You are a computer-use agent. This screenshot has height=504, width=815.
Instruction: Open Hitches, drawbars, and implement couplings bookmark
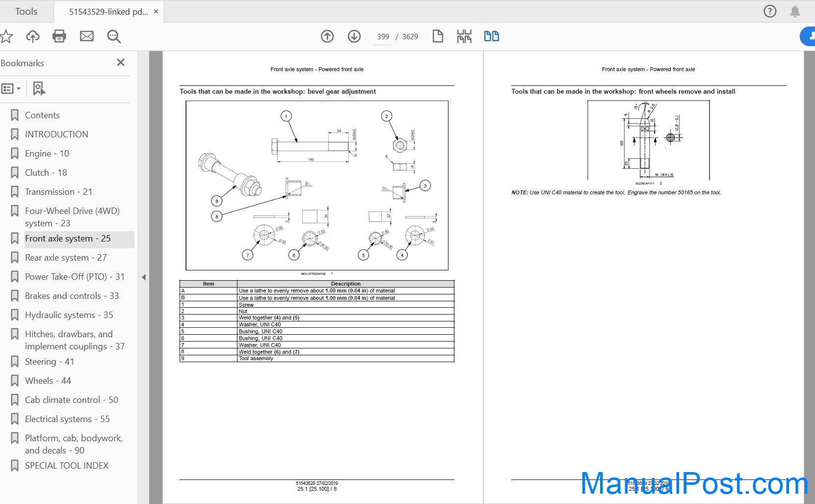click(75, 340)
